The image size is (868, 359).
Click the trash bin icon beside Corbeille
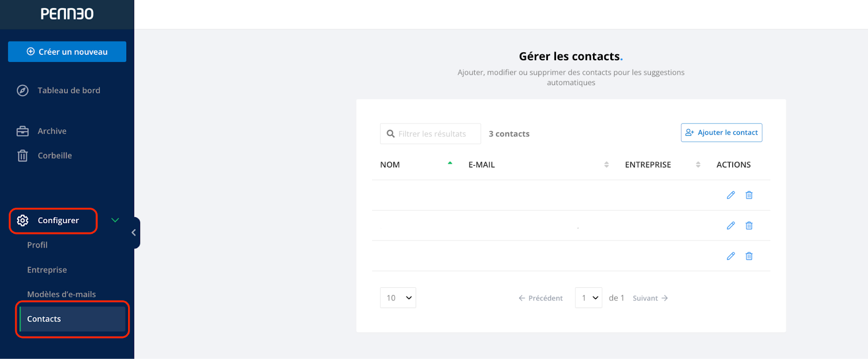pyautogui.click(x=23, y=156)
